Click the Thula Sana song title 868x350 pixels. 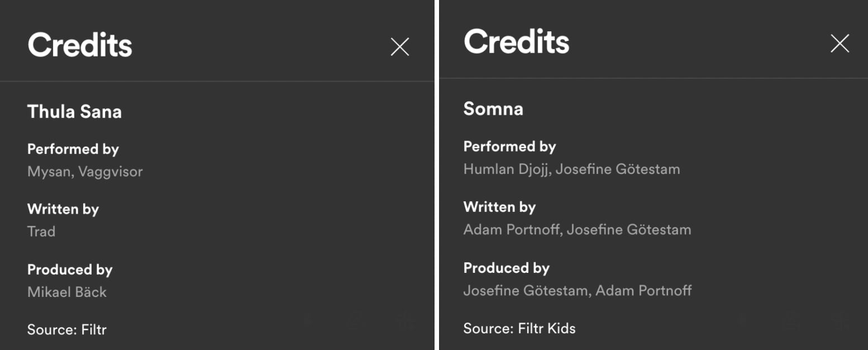pos(74,112)
